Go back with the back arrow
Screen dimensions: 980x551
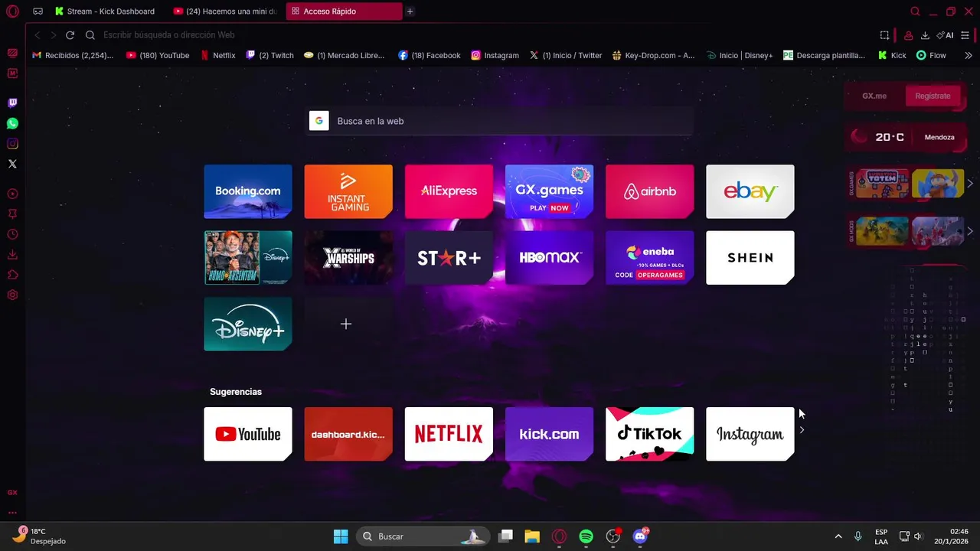[37, 35]
